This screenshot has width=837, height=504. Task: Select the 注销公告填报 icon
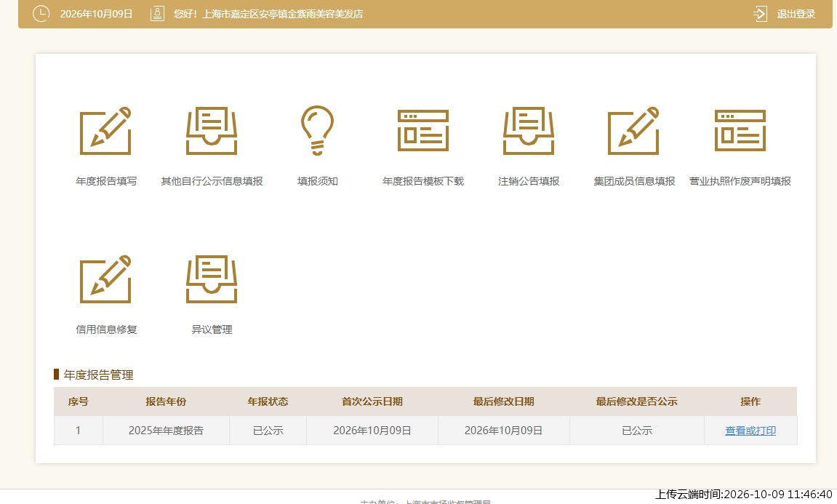coord(529,131)
